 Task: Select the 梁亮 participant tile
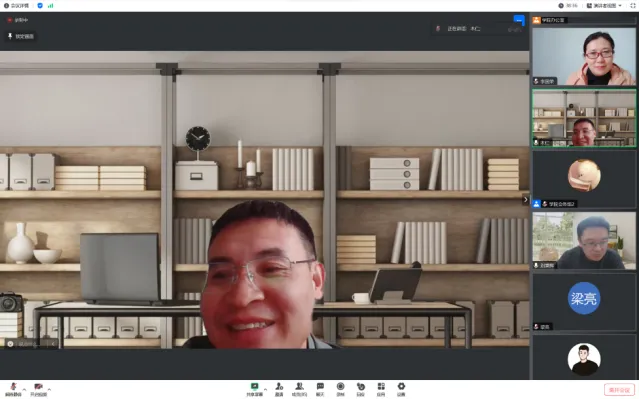coord(584,299)
